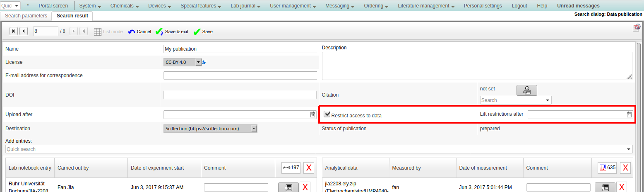Go to the first record

[14, 31]
